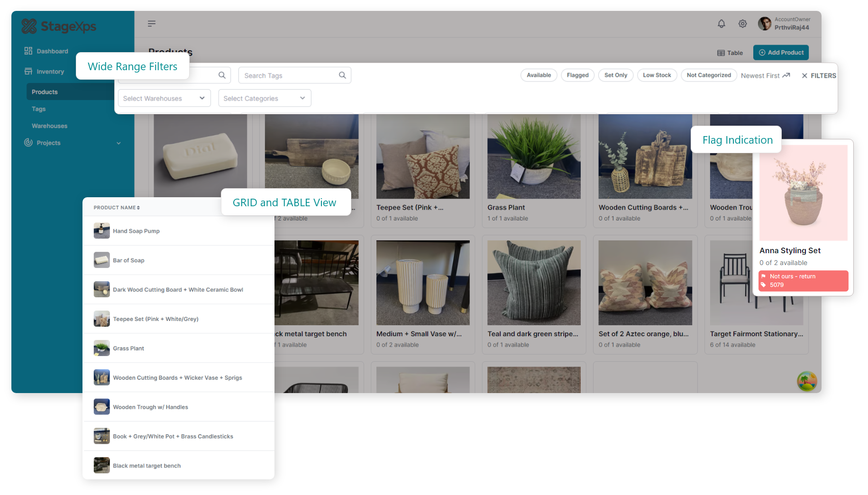Click the Add Product button
868x495 pixels.
point(781,53)
